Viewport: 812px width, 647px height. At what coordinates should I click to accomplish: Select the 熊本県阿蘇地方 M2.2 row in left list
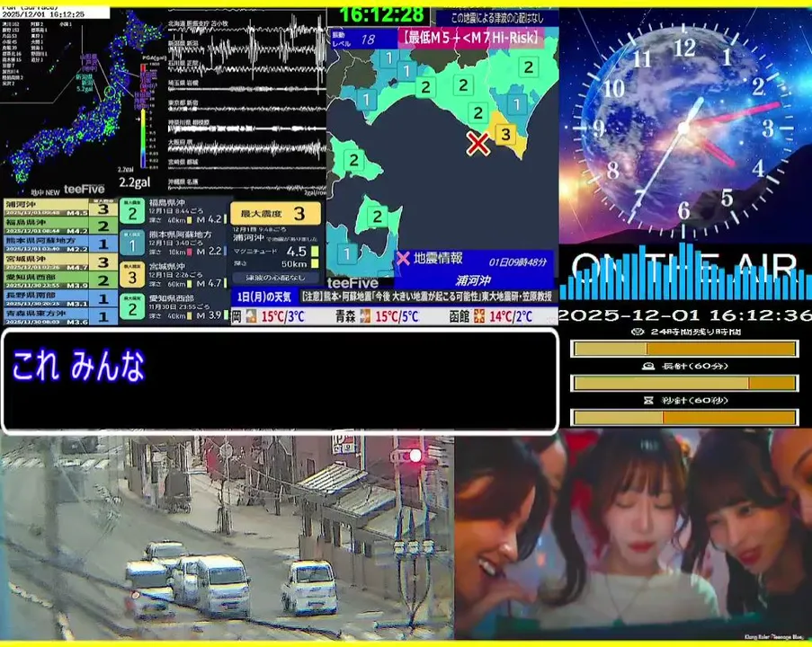(x=60, y=244)
